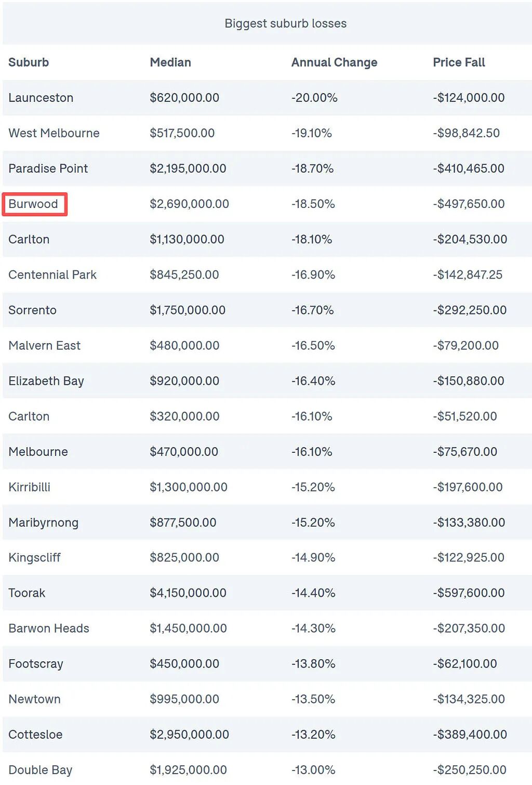Select West Melbourne in the table

54,133
